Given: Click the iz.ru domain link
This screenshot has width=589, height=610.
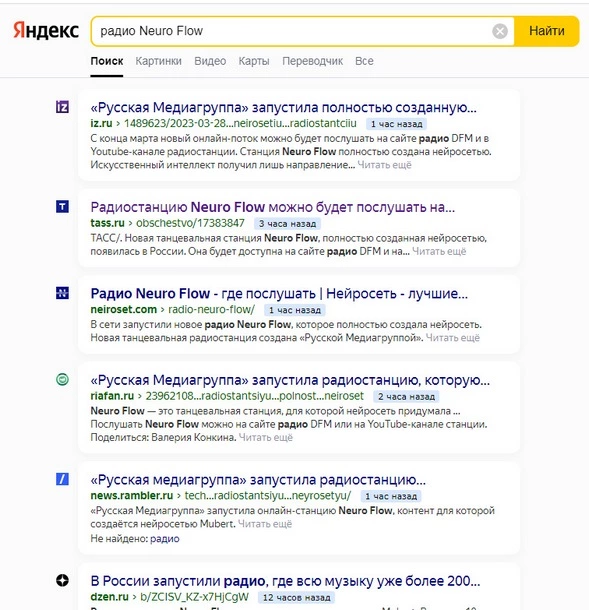Looking at the screenshot, I should [101, 123].
